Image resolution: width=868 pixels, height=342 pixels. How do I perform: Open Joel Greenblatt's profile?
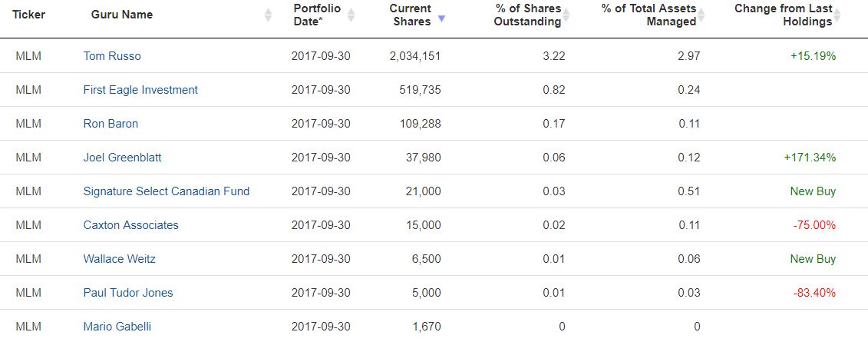click(x=122, y=158)
